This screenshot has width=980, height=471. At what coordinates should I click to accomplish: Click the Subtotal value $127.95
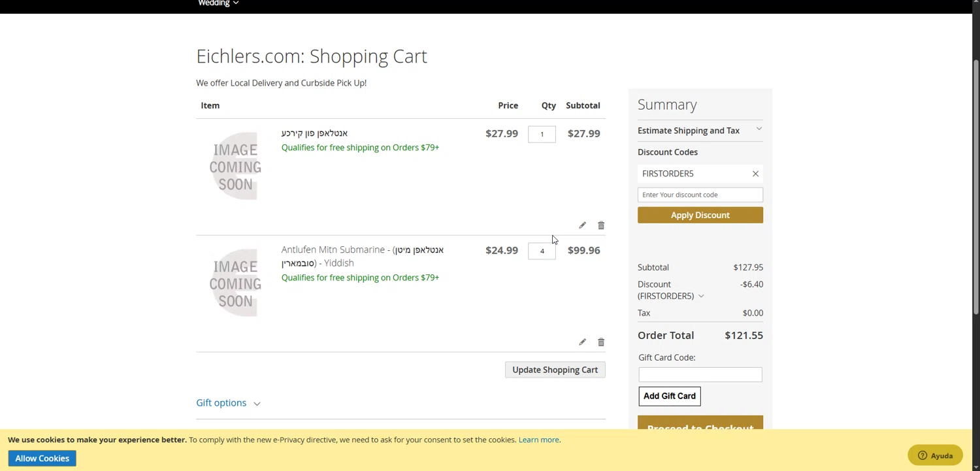click(x=748, y=267)
